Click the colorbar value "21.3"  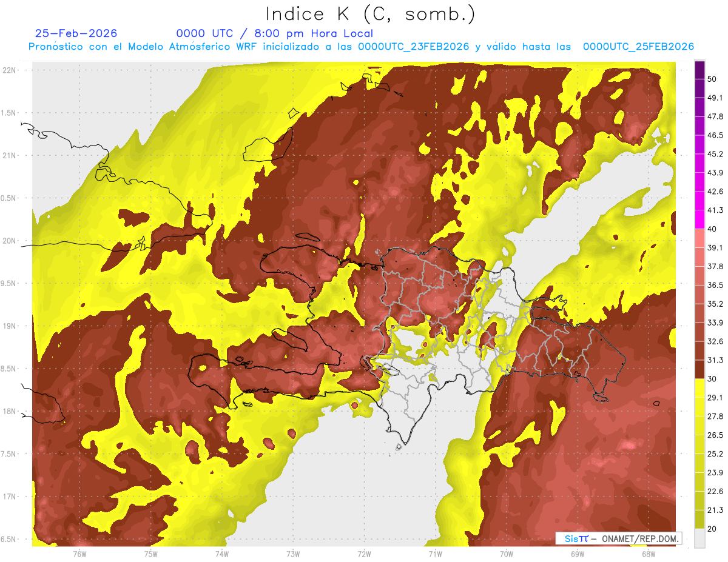[715, 510]
